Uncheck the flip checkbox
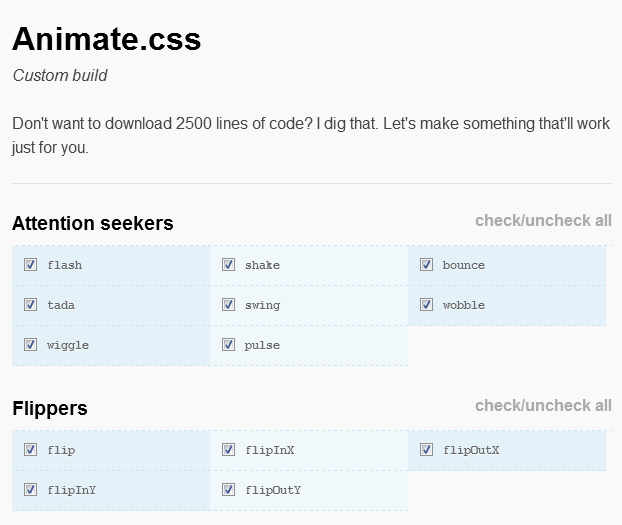 click(x=31, y=450)
